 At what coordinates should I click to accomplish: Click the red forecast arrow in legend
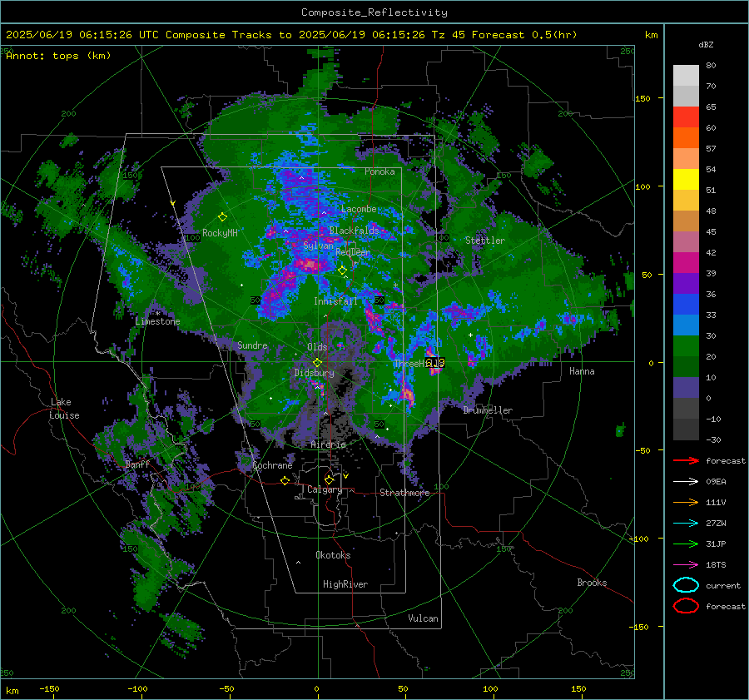point(686,460)
